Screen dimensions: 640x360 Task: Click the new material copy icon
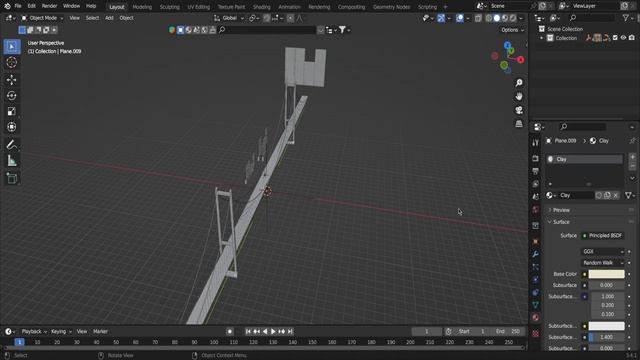(607, 196)
